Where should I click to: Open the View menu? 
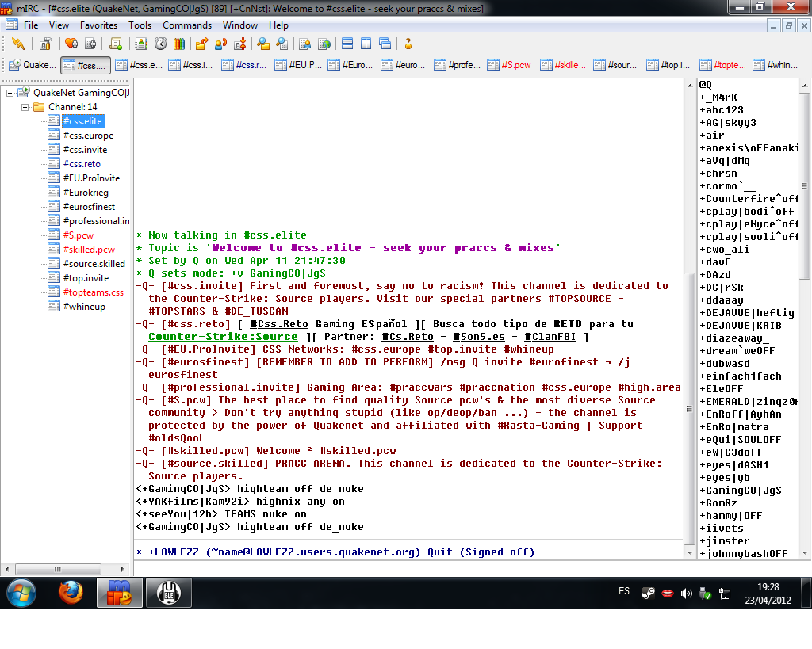pos(59,25)
